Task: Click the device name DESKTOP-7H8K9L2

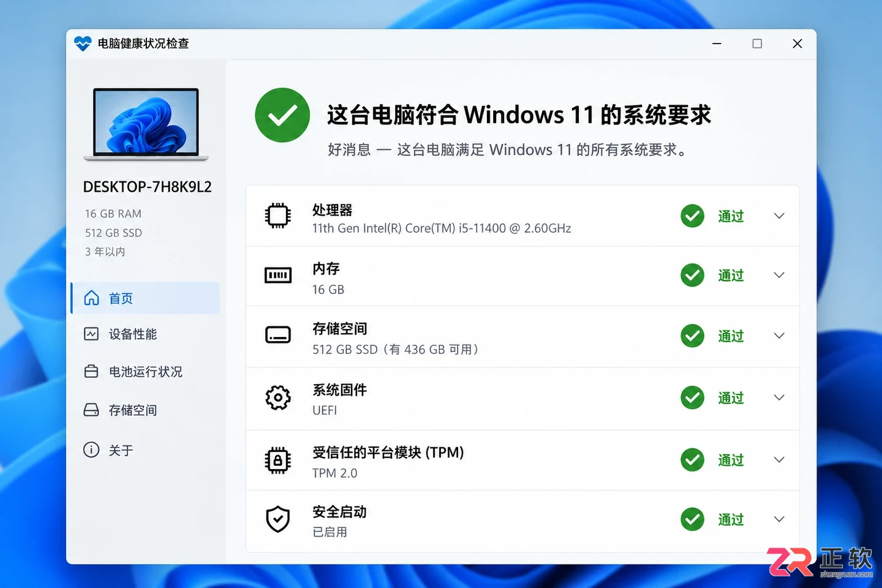Action: [147, 187]
